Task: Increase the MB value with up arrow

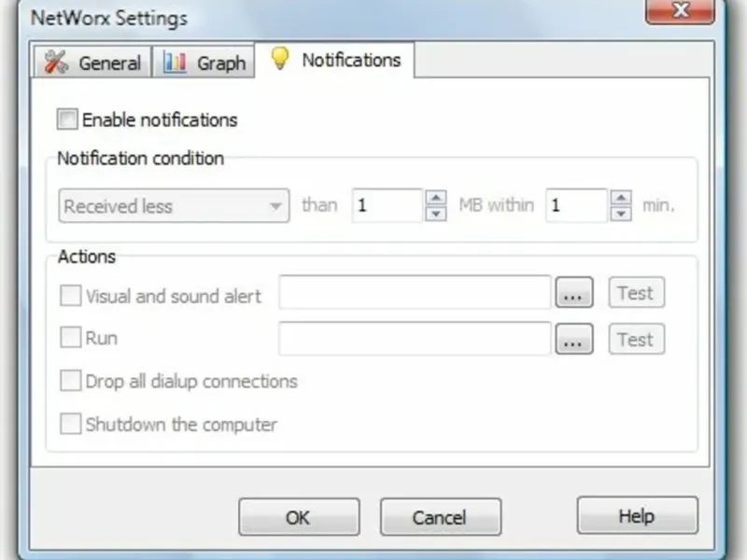Action: (x=435, y=197)
